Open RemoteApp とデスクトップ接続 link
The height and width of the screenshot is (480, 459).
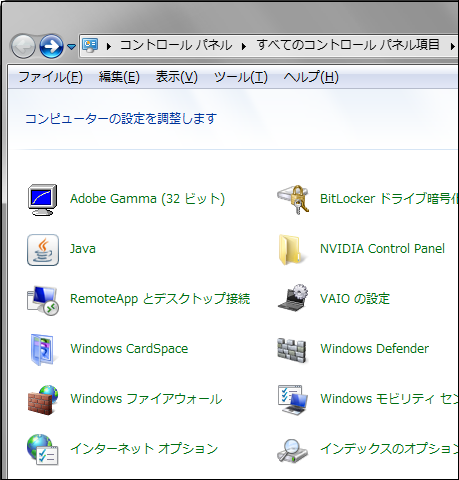[160, 299]
